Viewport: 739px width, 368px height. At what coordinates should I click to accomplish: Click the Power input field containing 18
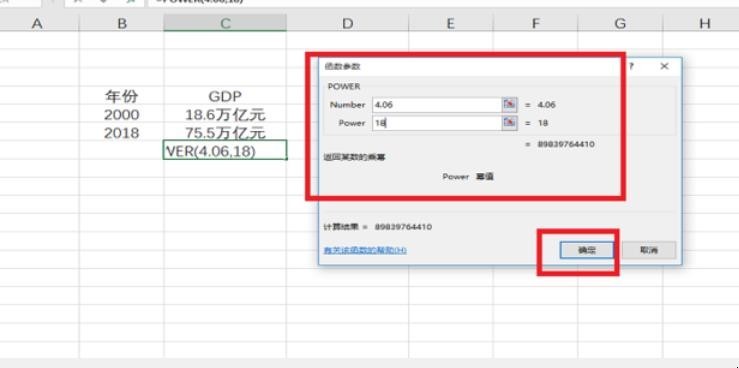tap(436, 123)
